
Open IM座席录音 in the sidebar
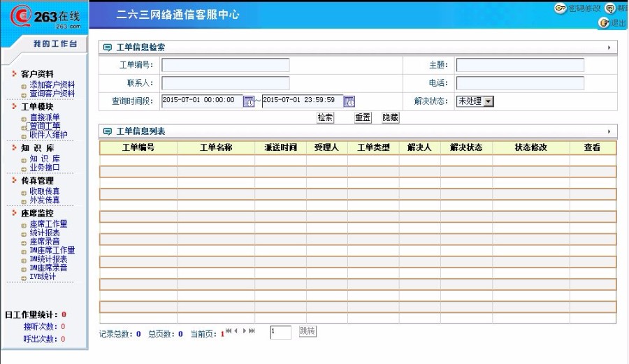click(x=48, y=268)
